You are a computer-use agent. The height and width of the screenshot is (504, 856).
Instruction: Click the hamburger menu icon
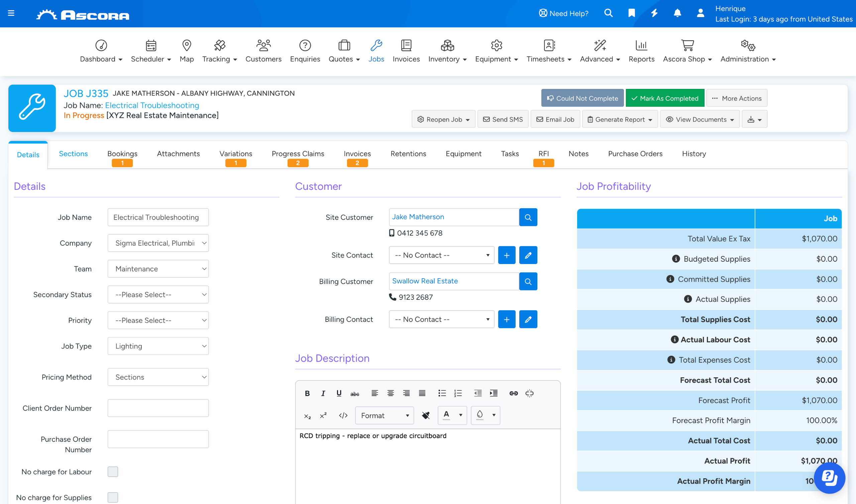coord(11,13)
